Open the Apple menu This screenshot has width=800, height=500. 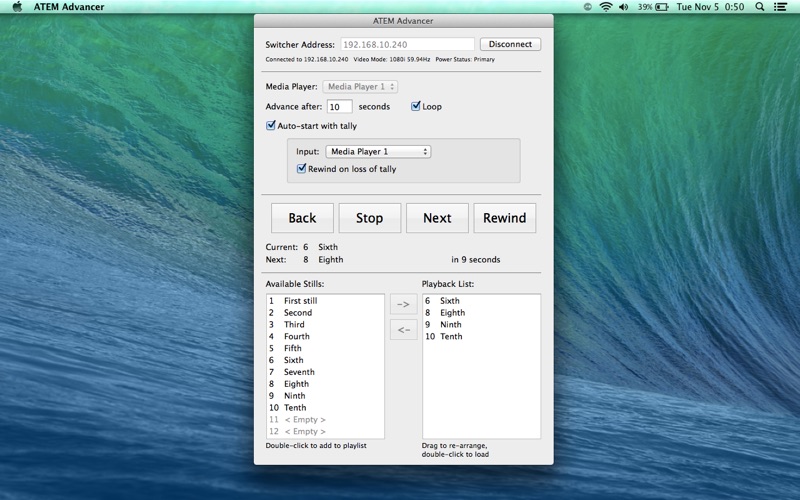17,7
